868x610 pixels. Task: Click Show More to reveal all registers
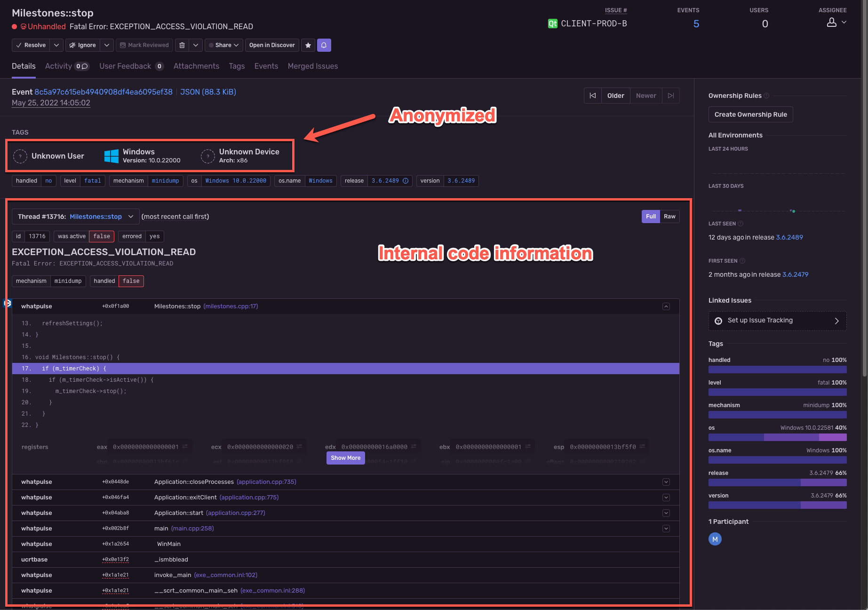click(x=345, y=457)
